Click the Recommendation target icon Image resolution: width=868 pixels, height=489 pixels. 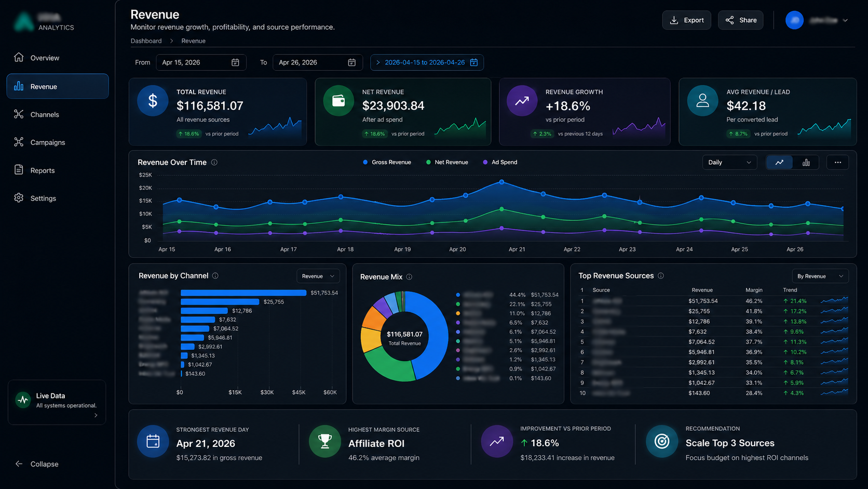(662, 441)
